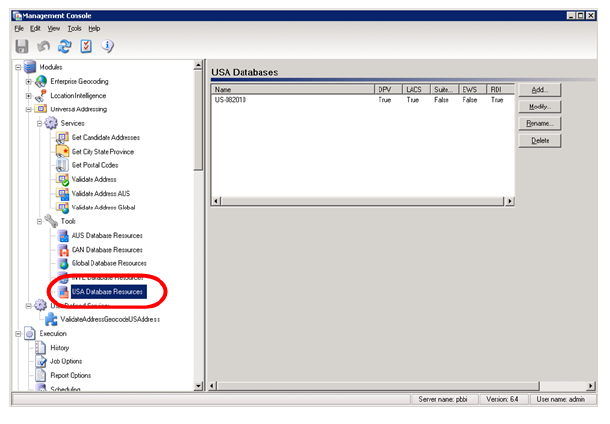Collapse the User Defined Services node
Image resolution: width=610 pixels, height=424 pixels.
click(x=28, y=306)
